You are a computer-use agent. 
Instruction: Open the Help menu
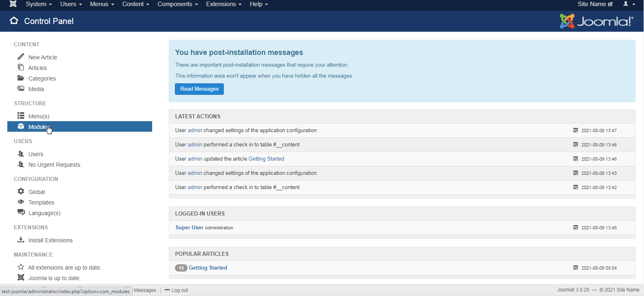click(x=259, y=4)
